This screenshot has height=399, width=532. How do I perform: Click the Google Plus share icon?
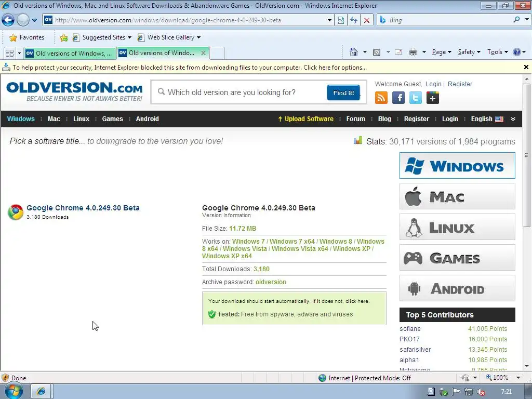point(433,98)
